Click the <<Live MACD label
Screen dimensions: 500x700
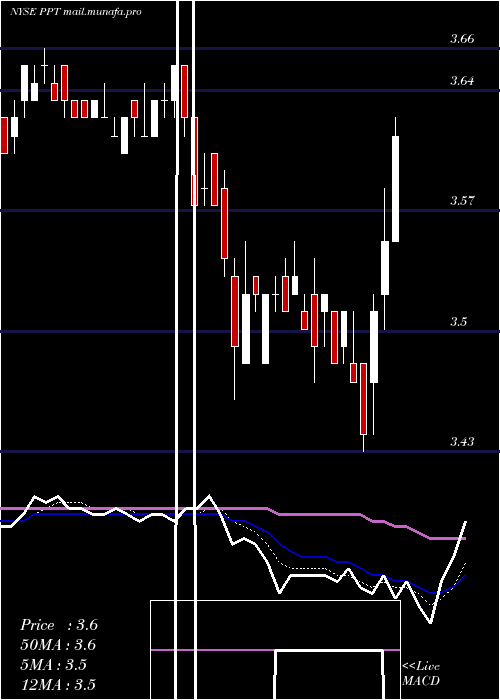pyautogui.click(x=421, y=673)
